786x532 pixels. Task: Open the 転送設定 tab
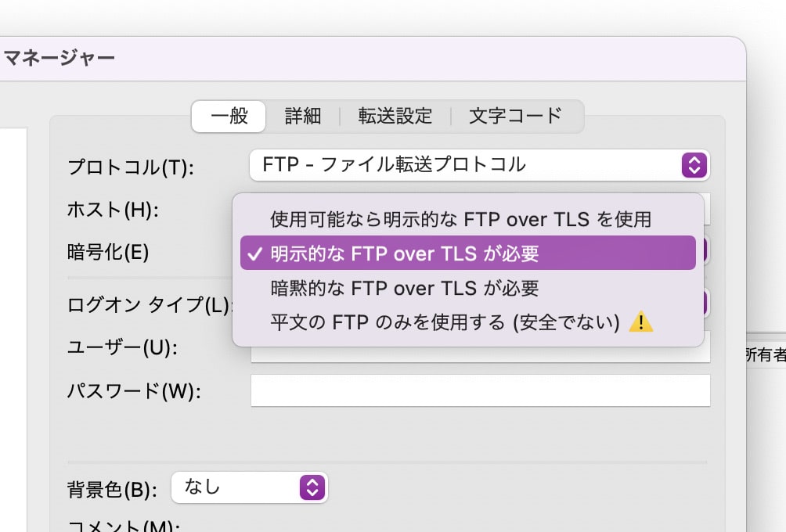click(x=395, y=117)
